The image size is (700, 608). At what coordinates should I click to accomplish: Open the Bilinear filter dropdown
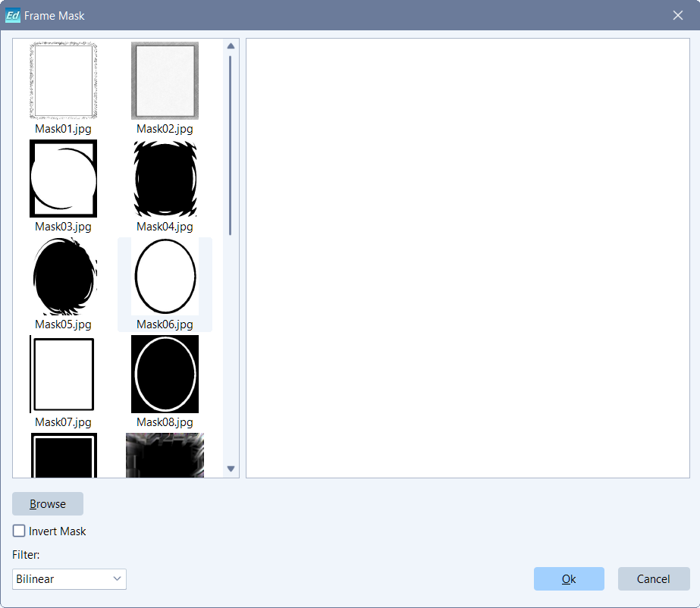coord(69,579)
